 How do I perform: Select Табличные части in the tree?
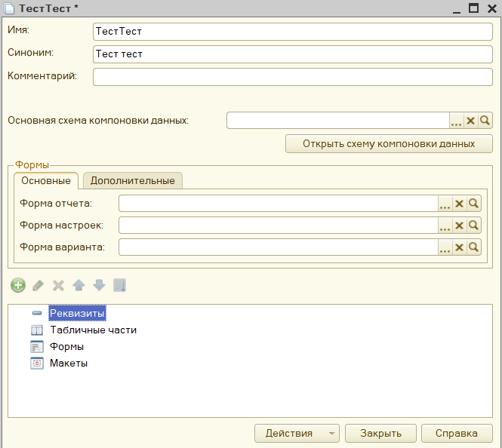[93, 330]
